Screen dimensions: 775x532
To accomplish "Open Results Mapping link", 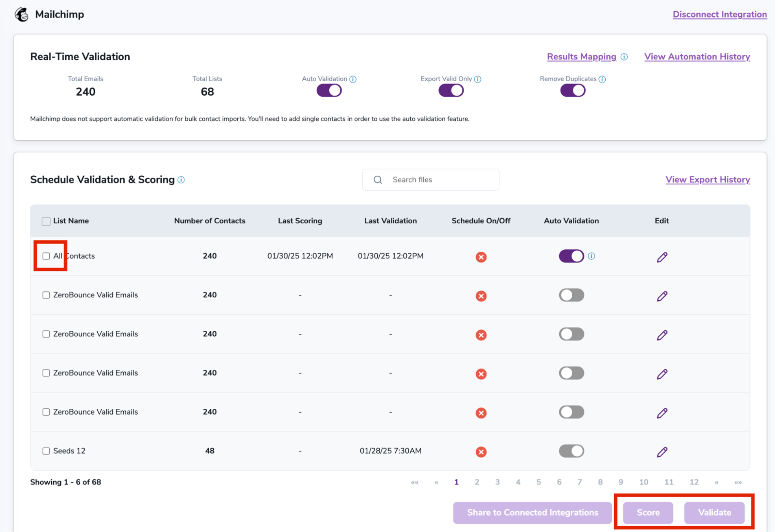I will pyautogui.click(x=581, y=57).
